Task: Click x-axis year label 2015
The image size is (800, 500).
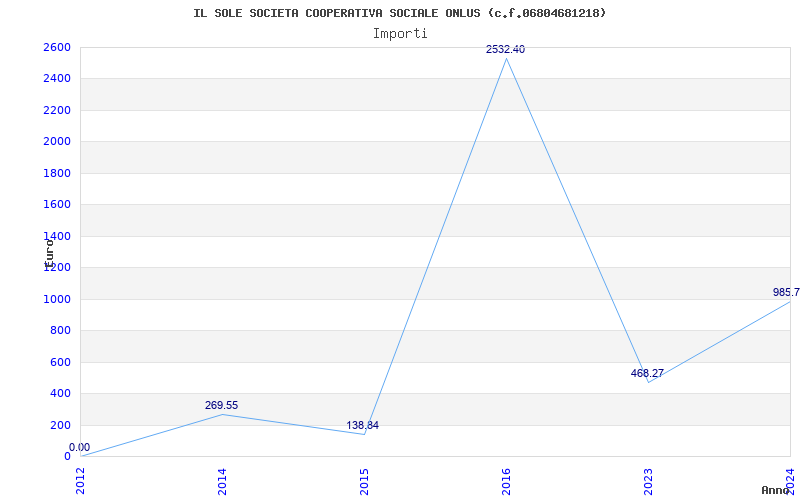Action: point(364,481)
